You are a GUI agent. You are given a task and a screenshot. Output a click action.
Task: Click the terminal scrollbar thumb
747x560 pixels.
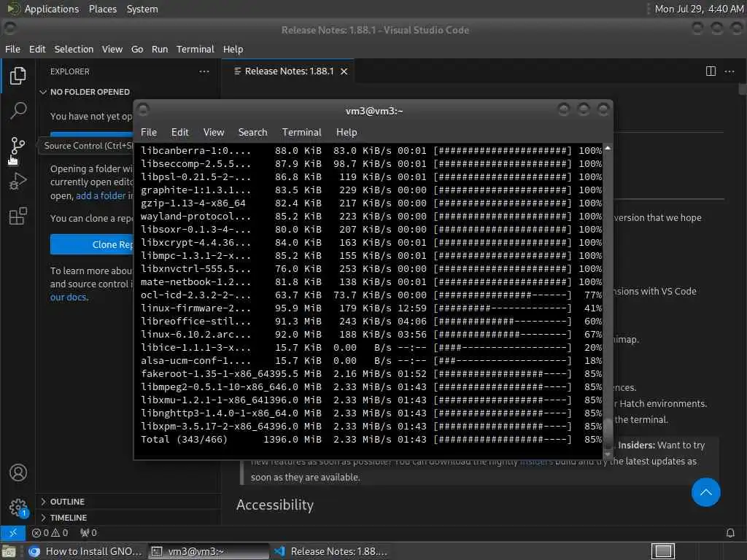tap(608, 434)
